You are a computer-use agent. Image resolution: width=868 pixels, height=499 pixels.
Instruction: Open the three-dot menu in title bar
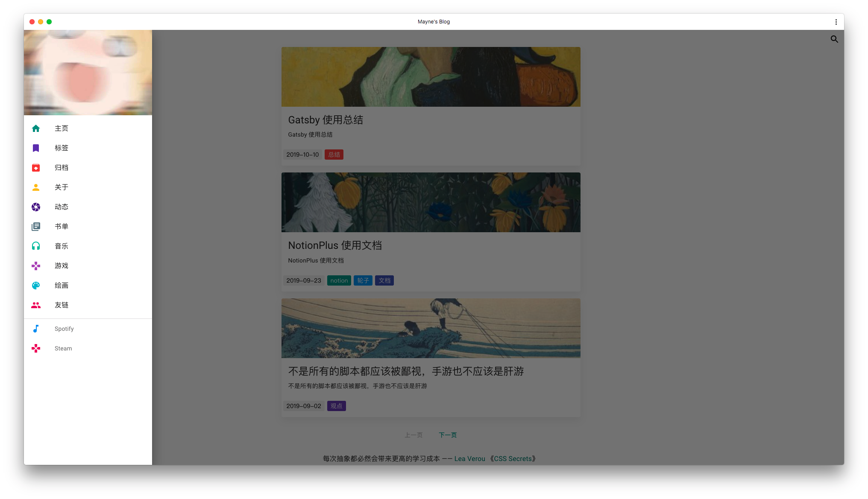[x=836, y=22]
